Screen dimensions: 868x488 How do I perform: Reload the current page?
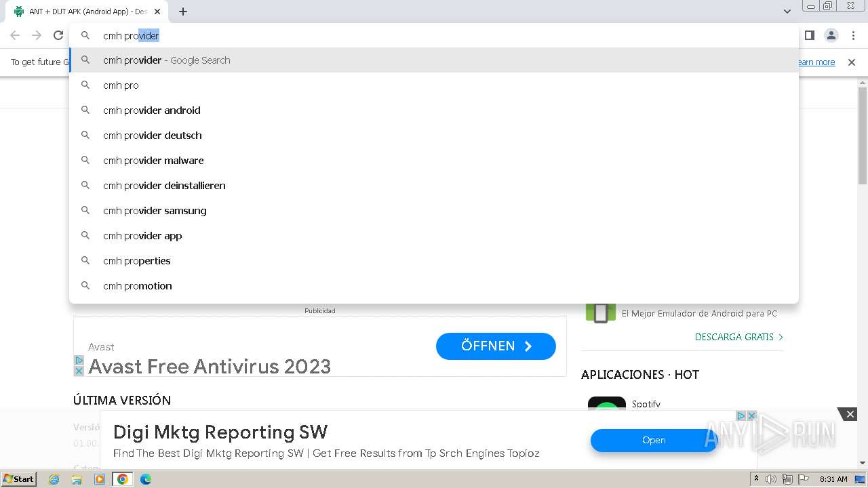[58, 35]
